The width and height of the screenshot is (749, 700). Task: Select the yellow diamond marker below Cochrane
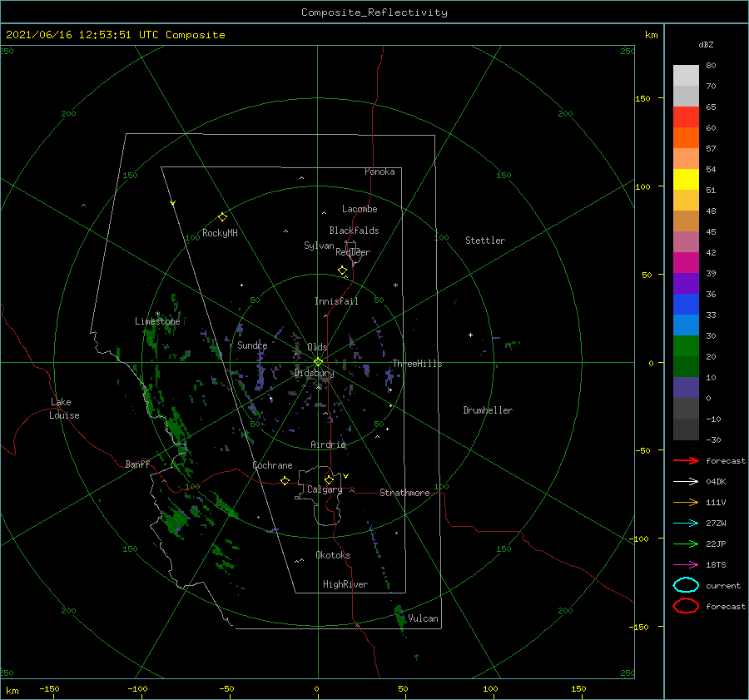[285, 480]
